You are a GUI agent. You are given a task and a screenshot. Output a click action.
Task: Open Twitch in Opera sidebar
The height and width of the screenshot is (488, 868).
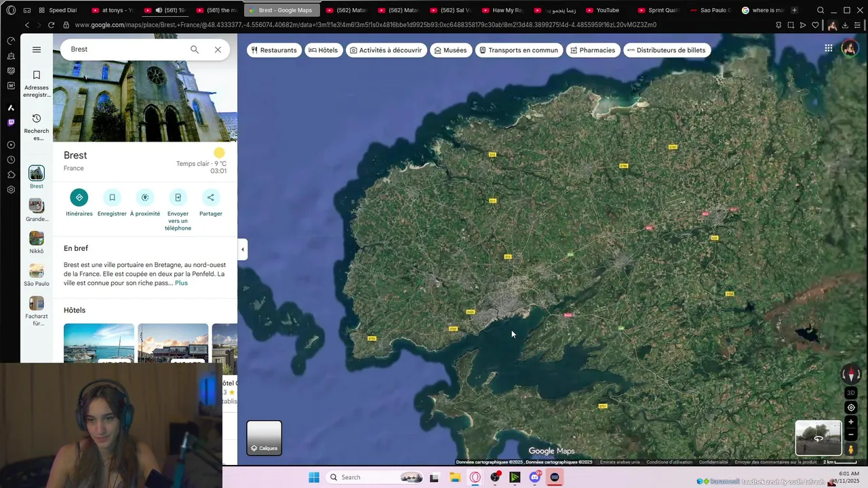(11, 123)
